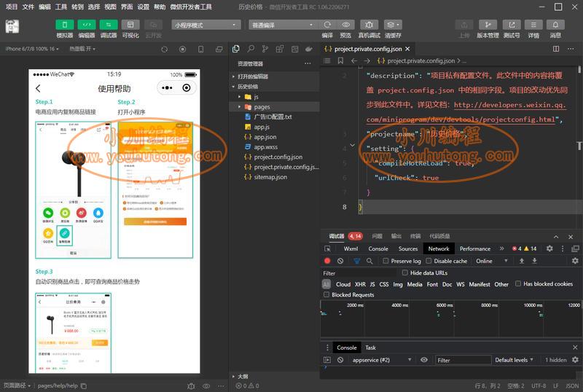Open 详情 details panel

pyautogui.click(x=533, y=25)
